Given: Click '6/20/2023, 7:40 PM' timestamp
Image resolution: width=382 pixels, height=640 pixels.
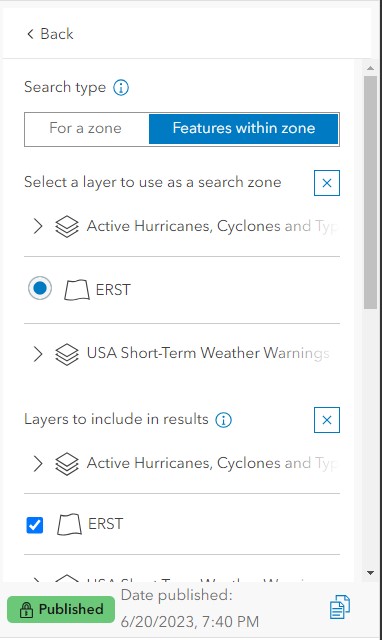Looking at the screenshot, I should (x=190, y=622).
